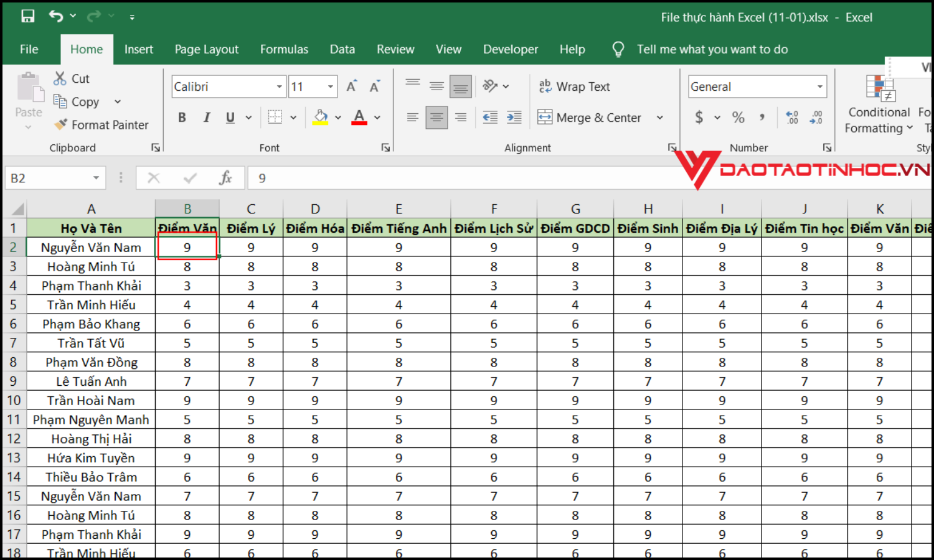The height and width of the screenshot is (560, 934).
Task: Click the Tell me what you want to do box
Action: [712, 49]
